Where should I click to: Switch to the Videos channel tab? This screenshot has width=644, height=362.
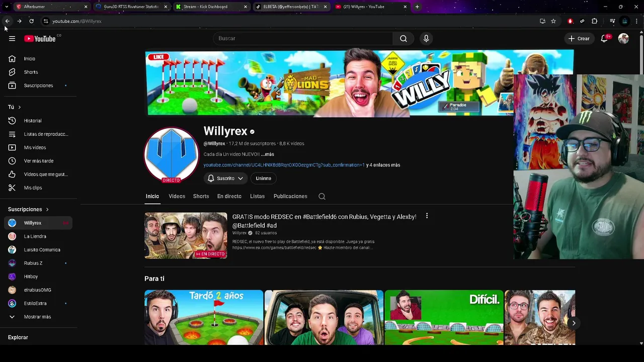point(177,197)
